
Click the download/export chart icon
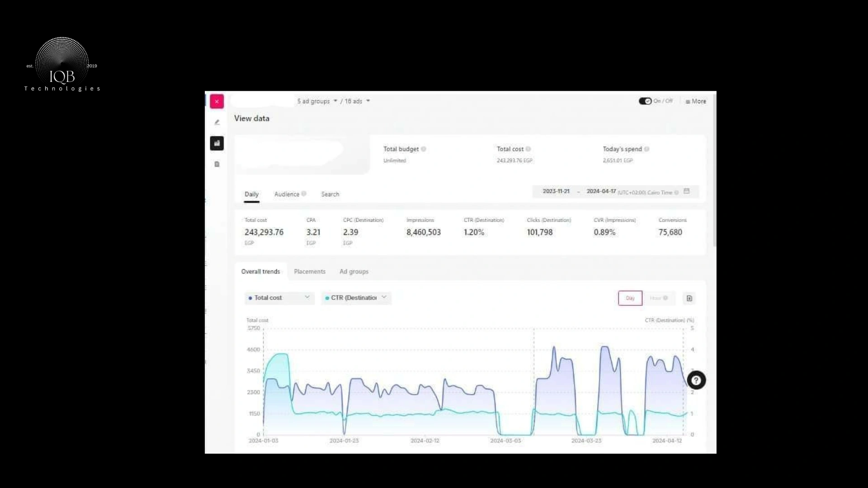690,298
